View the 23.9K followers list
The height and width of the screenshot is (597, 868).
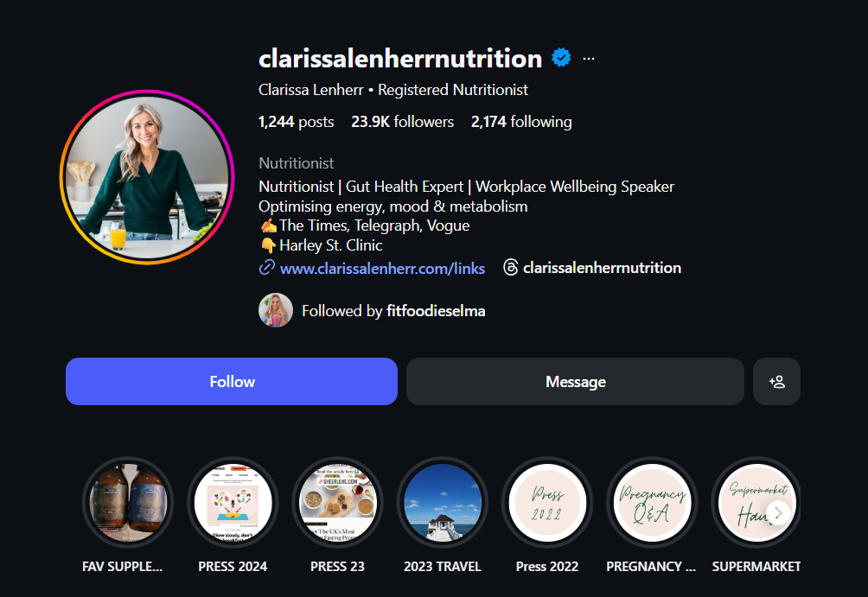coord(403,122)
